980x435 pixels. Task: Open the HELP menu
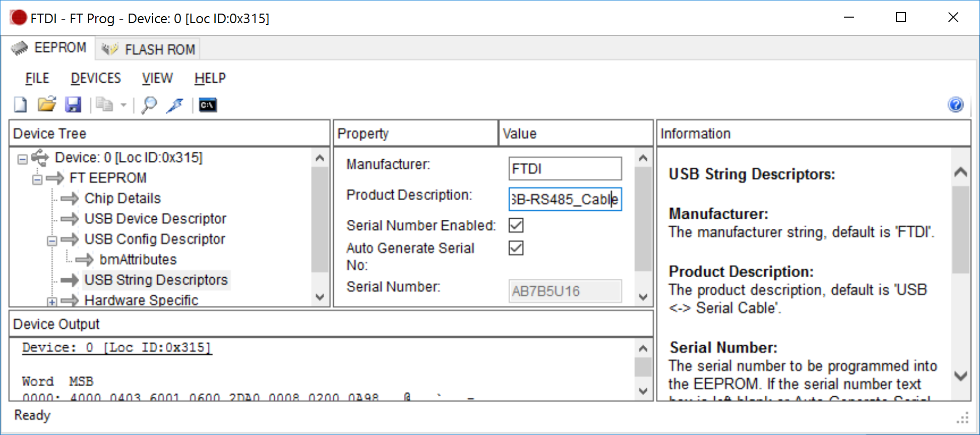point(210,78)
